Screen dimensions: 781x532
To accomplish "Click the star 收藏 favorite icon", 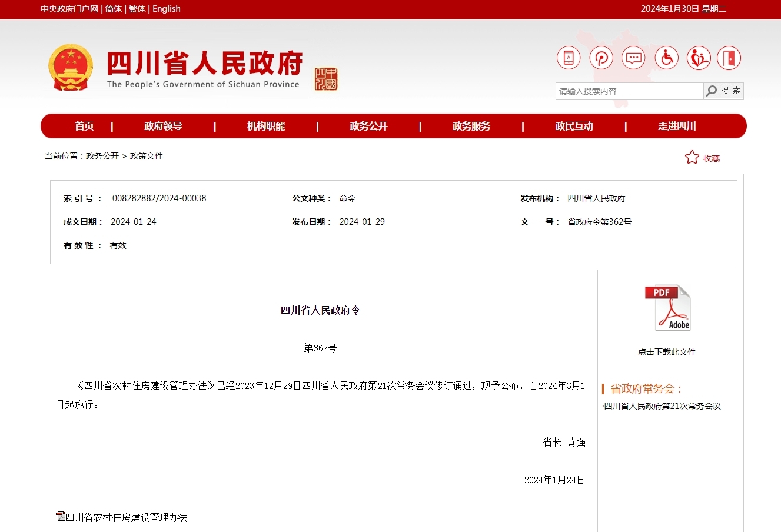I will [692, 157].
